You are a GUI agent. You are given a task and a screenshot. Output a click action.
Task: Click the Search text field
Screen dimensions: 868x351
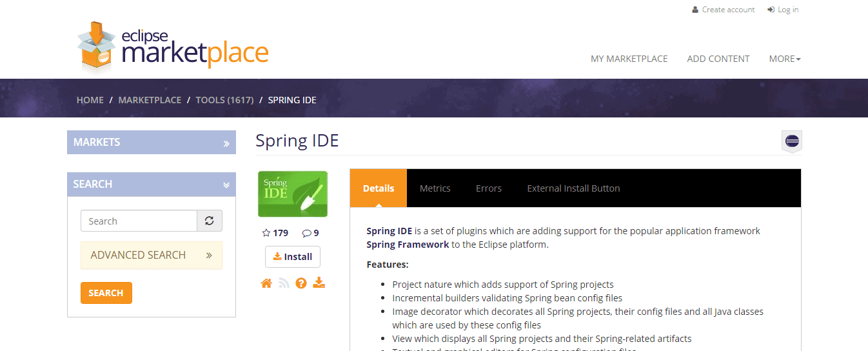tap(139, 221)
